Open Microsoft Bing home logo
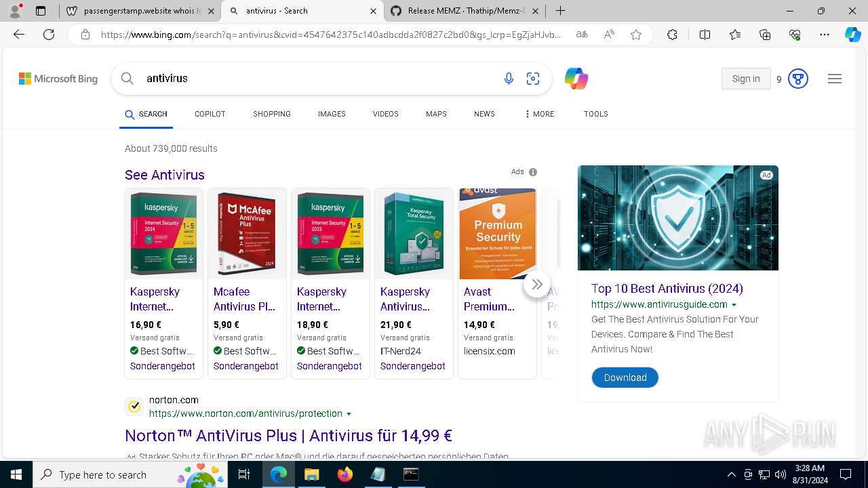The width and height of the screenshot is (868, 488). click(x=58, y=79)
